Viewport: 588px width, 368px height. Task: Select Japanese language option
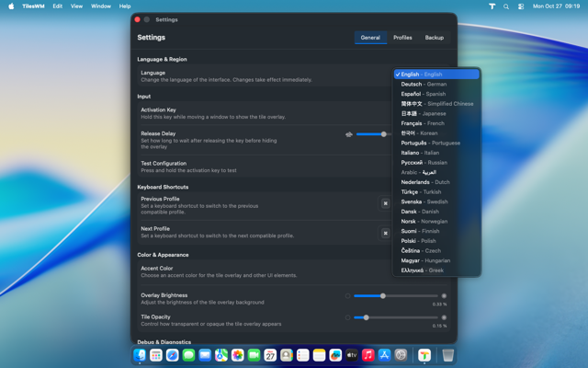436,113
